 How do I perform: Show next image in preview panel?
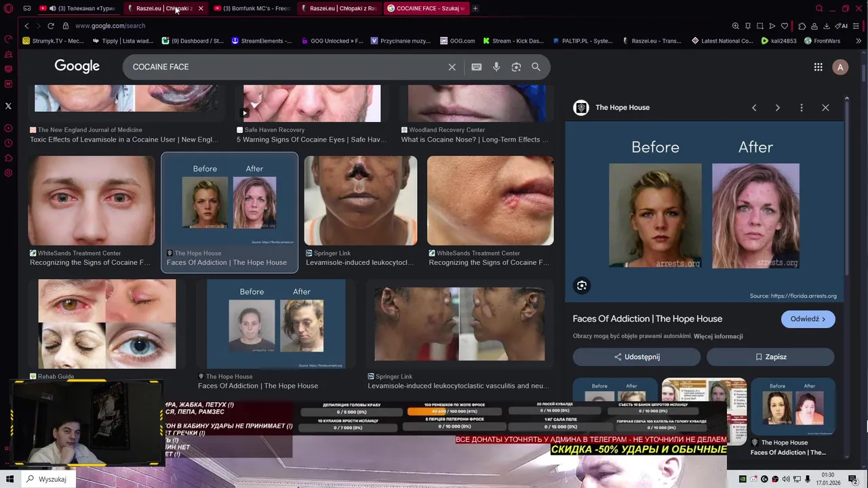click(x=778, y=108)
